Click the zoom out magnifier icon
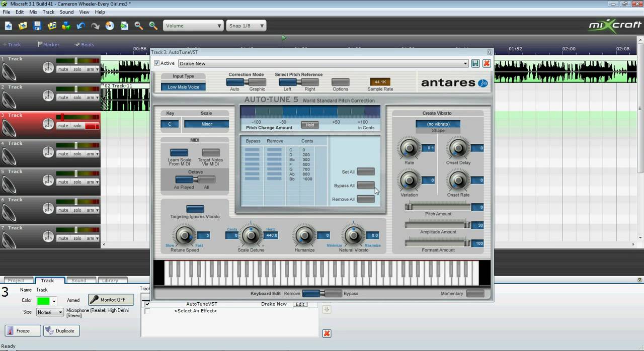 click(138, 26)
